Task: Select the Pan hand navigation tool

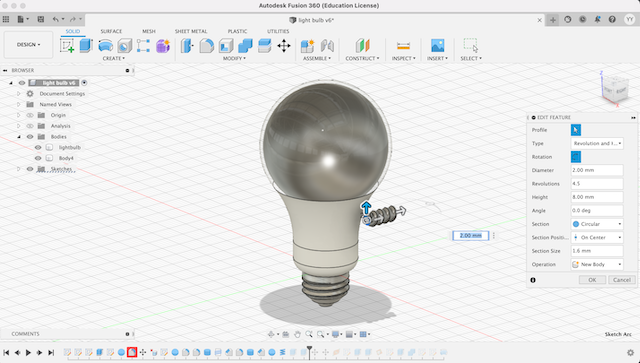Action: point(298,334)
